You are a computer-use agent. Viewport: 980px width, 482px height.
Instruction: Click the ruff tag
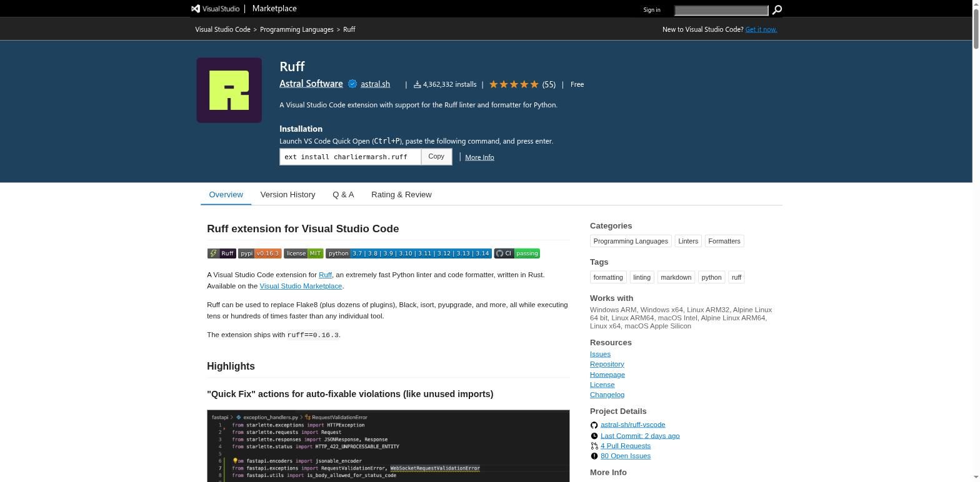[x=736, y=277]
